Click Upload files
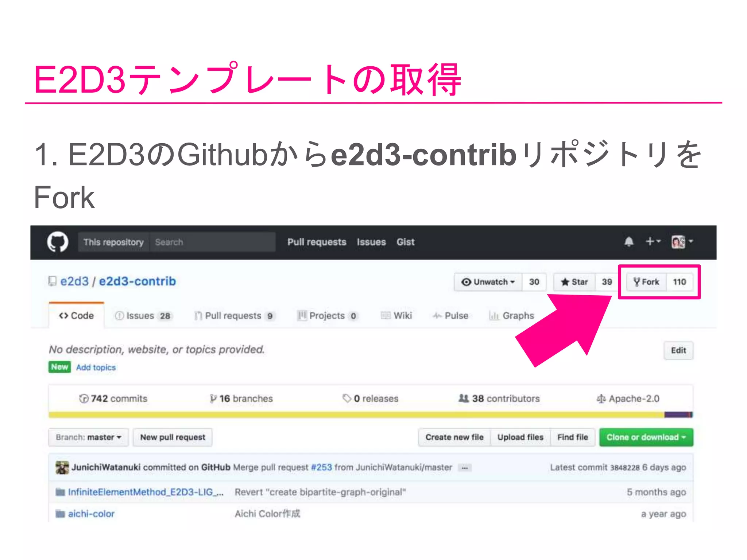747x560 pixels. point(520,437)
